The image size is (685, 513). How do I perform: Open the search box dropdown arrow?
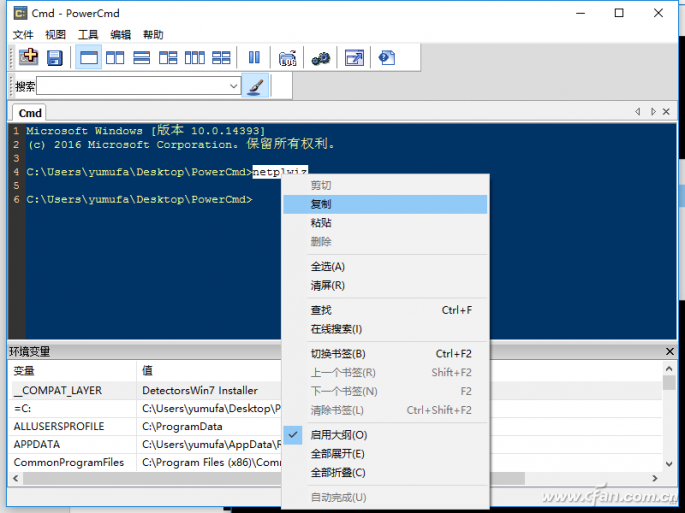pyautogui.click(x=234, y=86)
